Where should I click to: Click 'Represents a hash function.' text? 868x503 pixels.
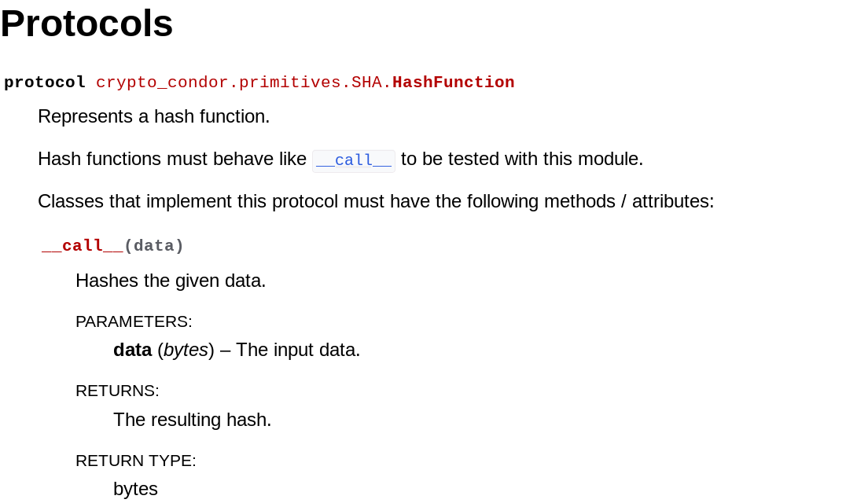(x=154, y=116)
